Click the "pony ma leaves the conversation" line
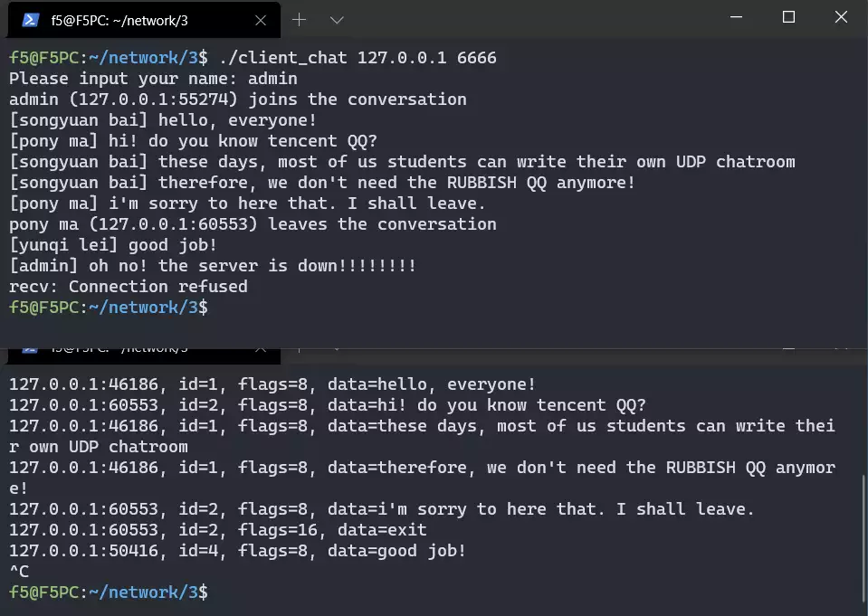Image resolution: width=868 pixels, height=616 pixels. 253,224
